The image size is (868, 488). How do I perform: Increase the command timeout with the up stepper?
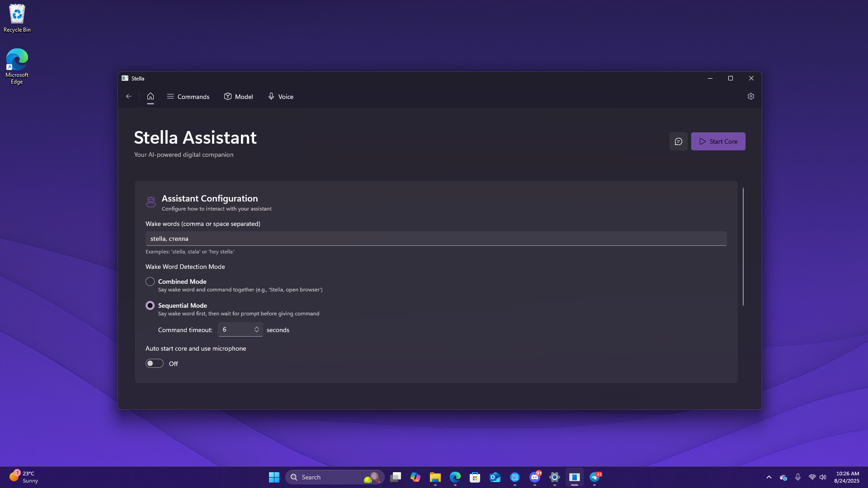[x=256, y=327]
